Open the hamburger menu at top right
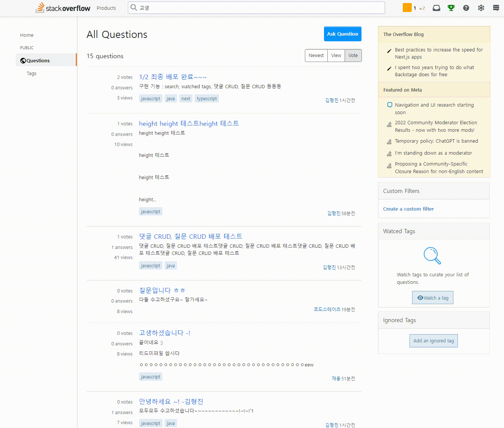Image resolution: width=504 pixels, height=428 pixels. coord(495,7)
